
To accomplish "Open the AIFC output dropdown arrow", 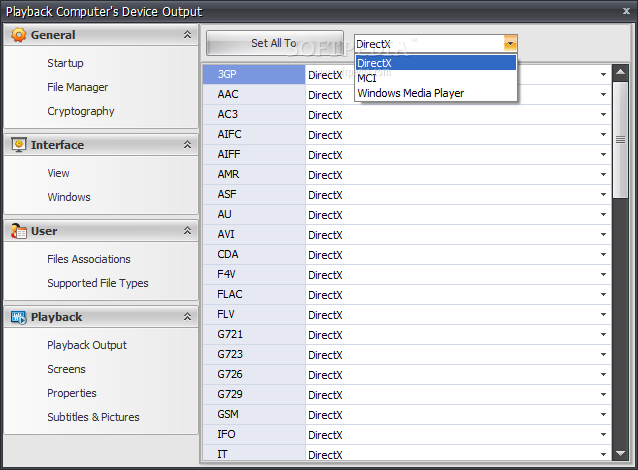I will click(603, 135).
